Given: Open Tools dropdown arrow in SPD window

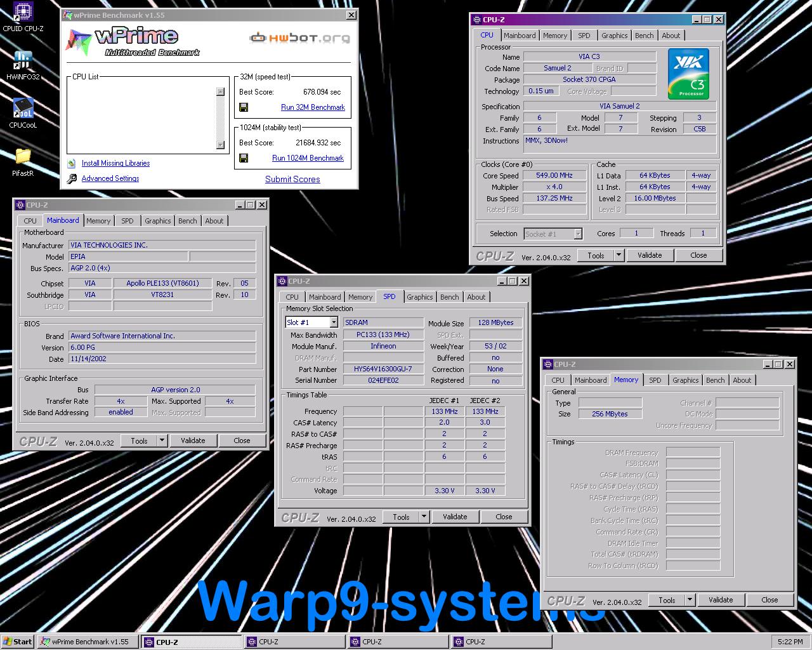Looking at the screenshot, I should (x=424, y=517).
